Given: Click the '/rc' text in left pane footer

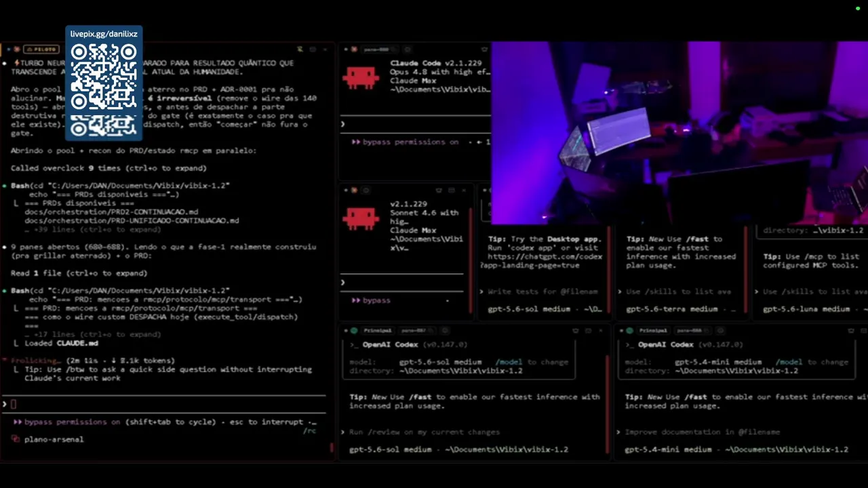Looking at the screenshot, I should pyautogui.click(x=309, y=430).
